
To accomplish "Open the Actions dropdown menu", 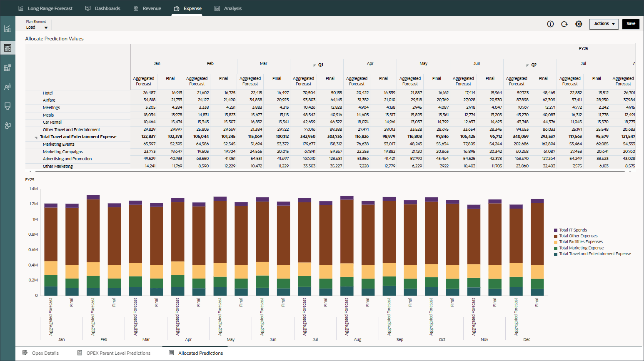I will (x=604, y=24).
